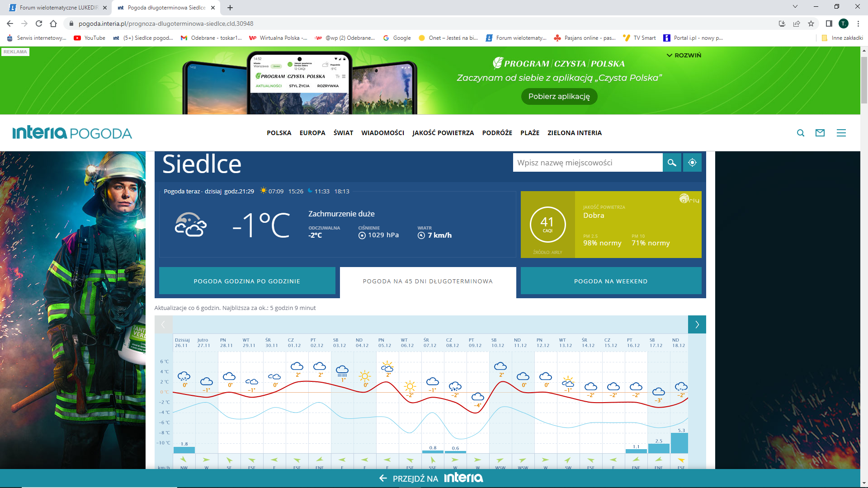The image size is (868, 488).
Task: Open the mail envelope icon
Action: (x=820, y=133)
